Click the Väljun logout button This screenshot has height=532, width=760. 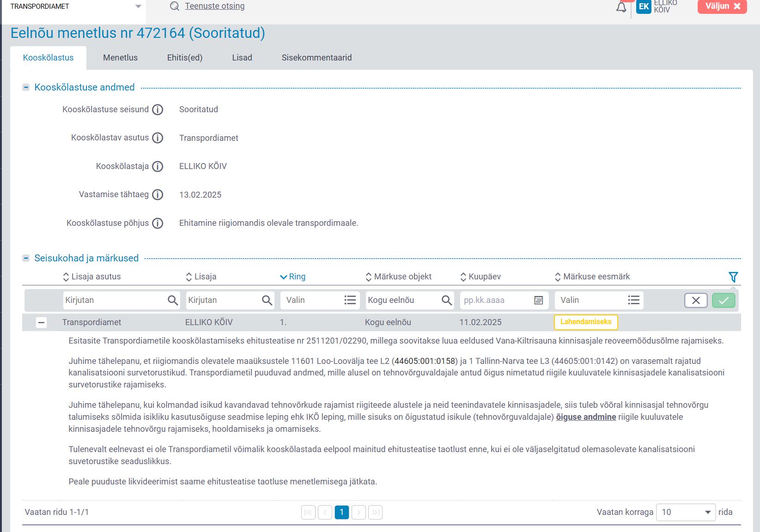coord(722,6)
